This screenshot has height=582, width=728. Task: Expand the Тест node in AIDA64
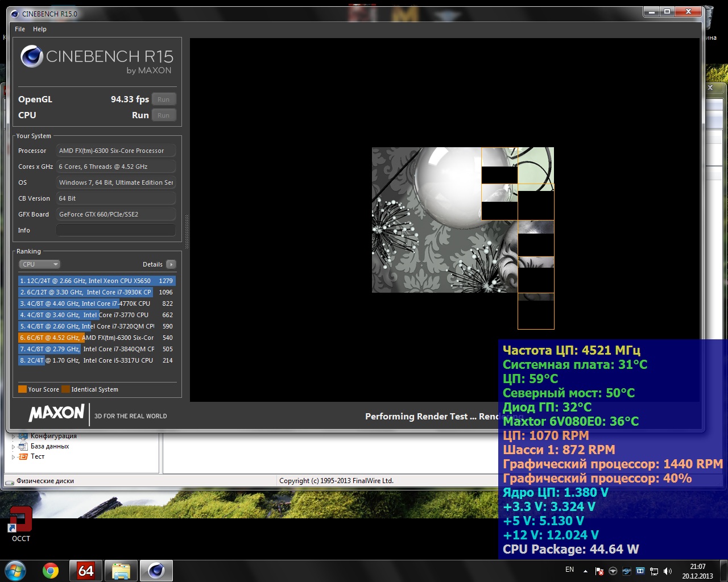coord(14,457)
